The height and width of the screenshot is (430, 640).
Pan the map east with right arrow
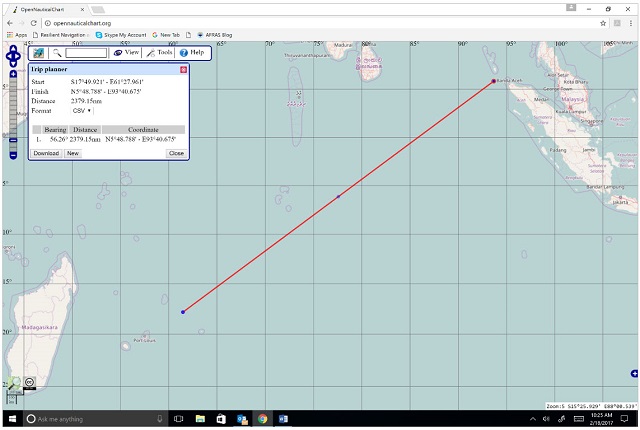coord(18,56)
